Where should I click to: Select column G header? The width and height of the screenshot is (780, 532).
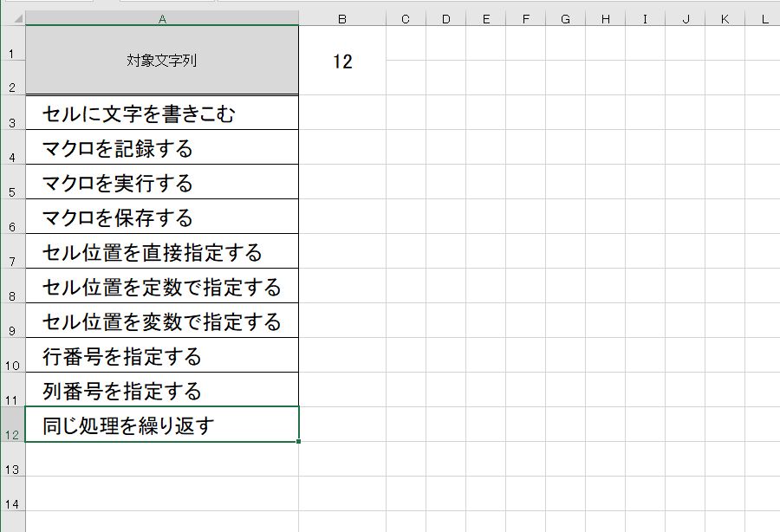pyautogui.click(x=565, y=18)
